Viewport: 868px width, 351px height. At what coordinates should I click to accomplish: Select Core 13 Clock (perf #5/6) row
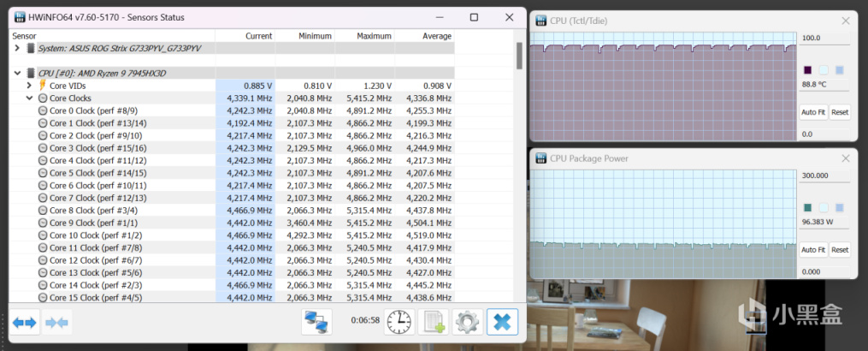coord(233,273)
